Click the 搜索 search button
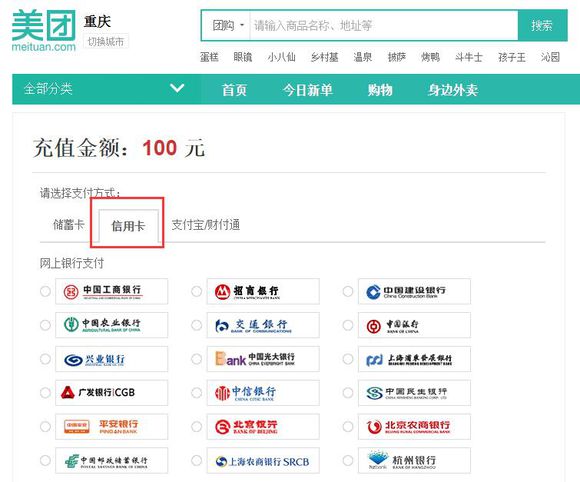 tap(542, 25)
